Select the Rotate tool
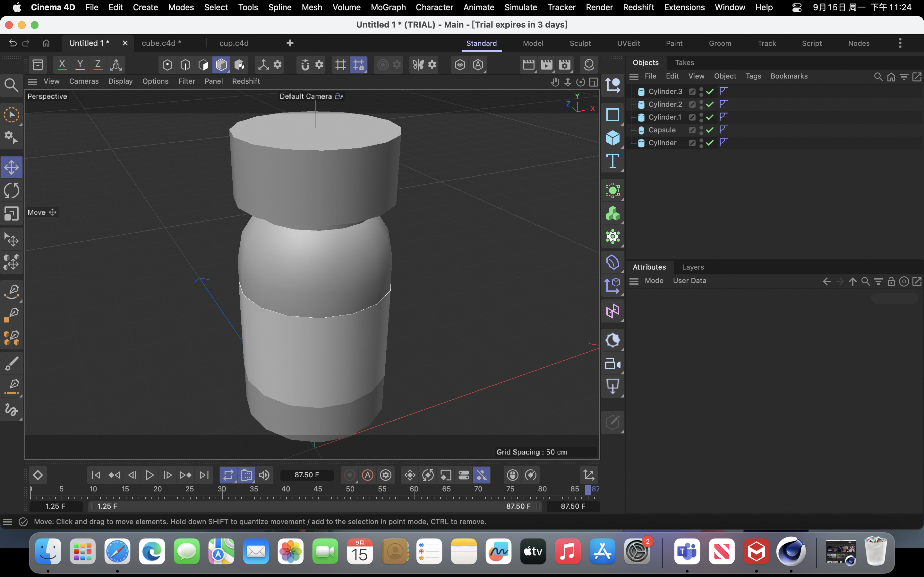 tap(12, 190)
